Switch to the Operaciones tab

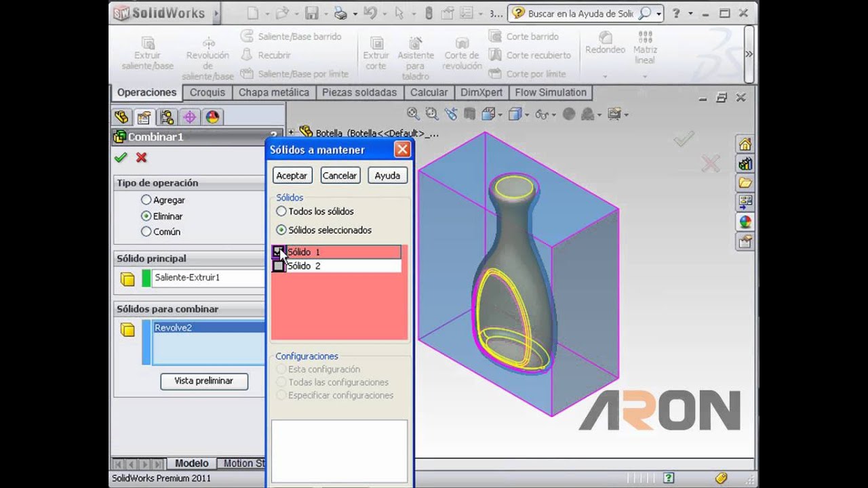146,92
